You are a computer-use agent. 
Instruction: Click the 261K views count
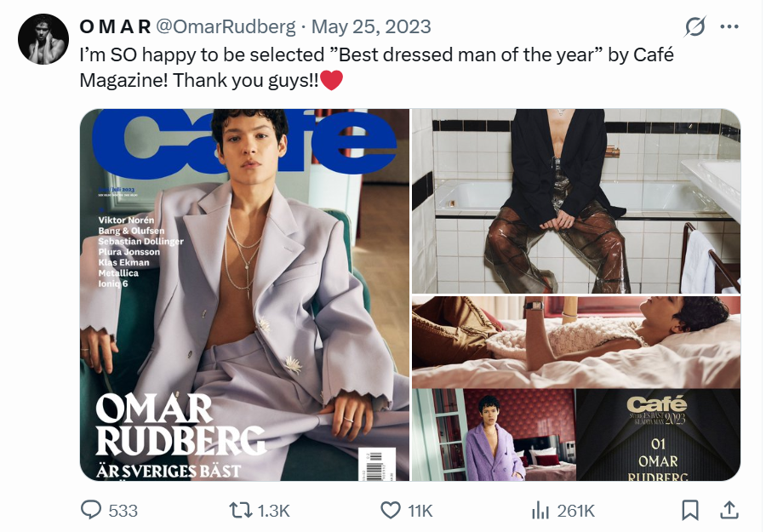point(576,511)
